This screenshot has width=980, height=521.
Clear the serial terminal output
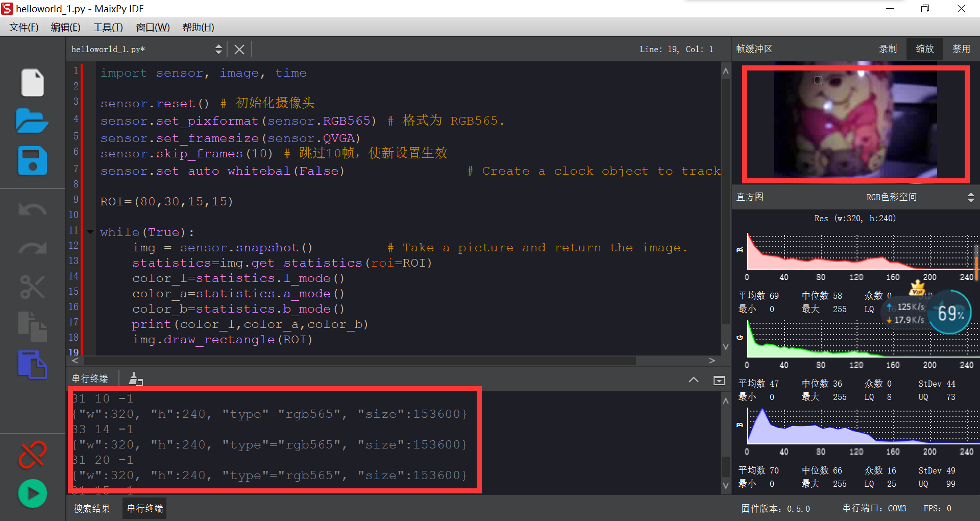(x=135, y=379)
